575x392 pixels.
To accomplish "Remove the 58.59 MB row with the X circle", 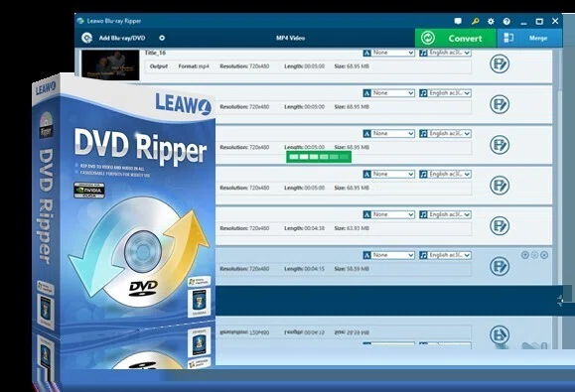I will point(544,255).
